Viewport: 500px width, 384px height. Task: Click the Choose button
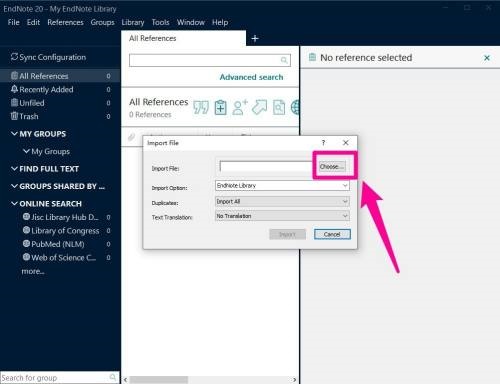332,166
